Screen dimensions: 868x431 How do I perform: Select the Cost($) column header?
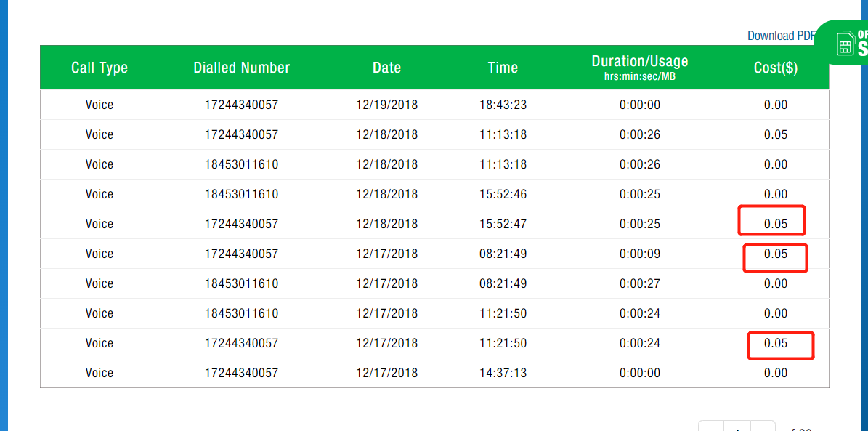click(776, 68)
